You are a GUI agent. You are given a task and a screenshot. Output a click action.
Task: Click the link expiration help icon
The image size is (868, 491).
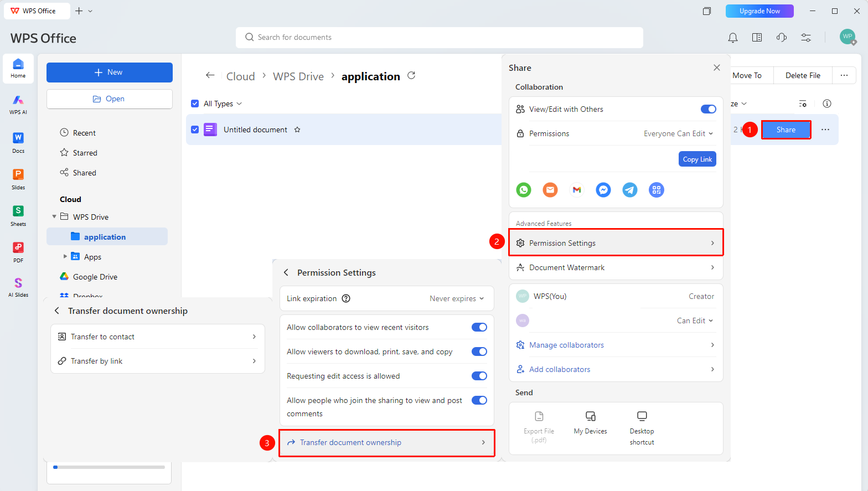point(346,298)
